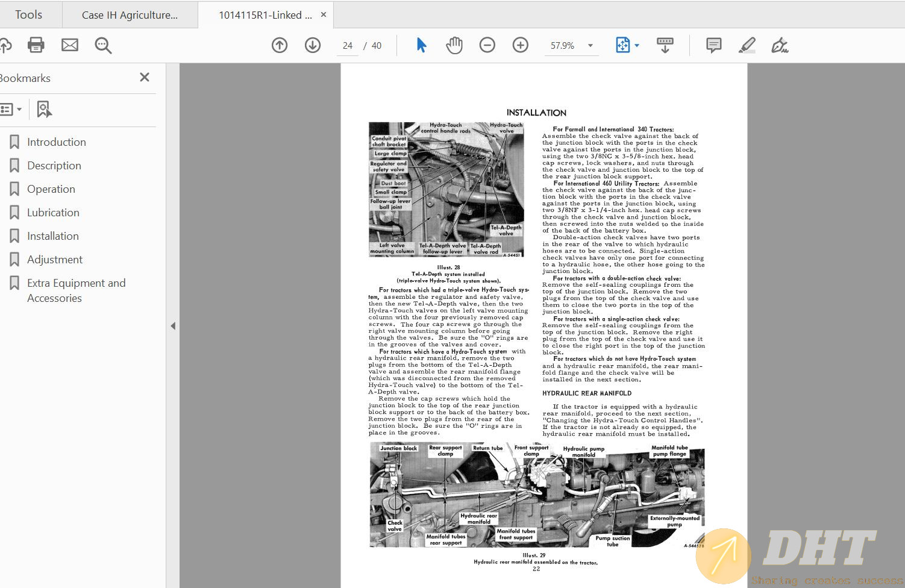Viewport: 905px width, 588px height.
Task: Close the 1014115R1-Linked document tab
Action: coord(324,14)
